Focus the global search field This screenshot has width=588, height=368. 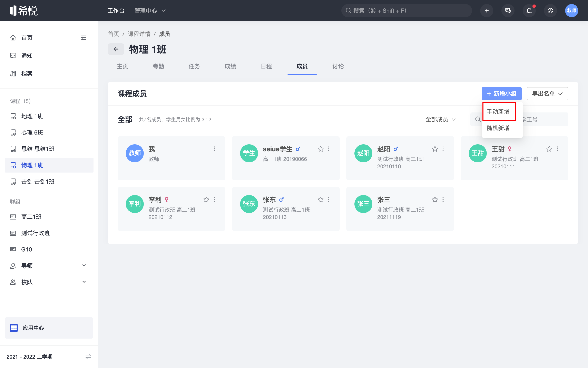(406, 11)
